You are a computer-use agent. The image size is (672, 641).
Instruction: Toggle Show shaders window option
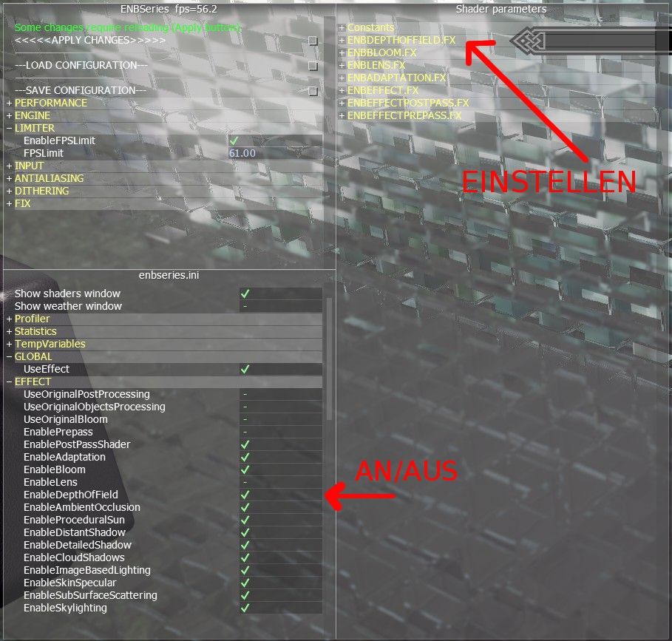[245, 294]
